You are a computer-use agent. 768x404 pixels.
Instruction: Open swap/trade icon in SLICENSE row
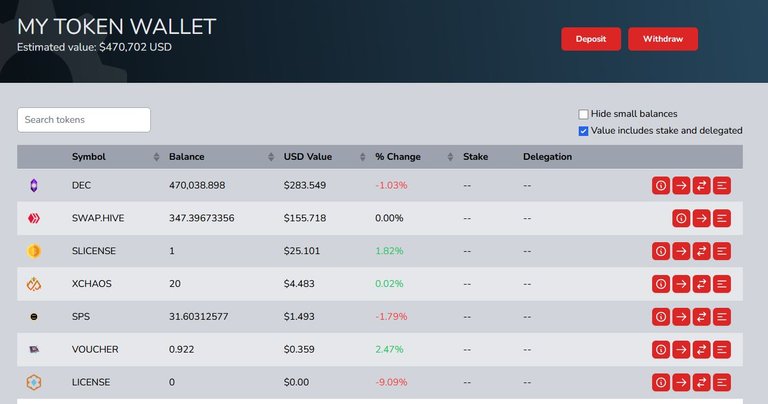pyautogui.click(x=701, y=251)
